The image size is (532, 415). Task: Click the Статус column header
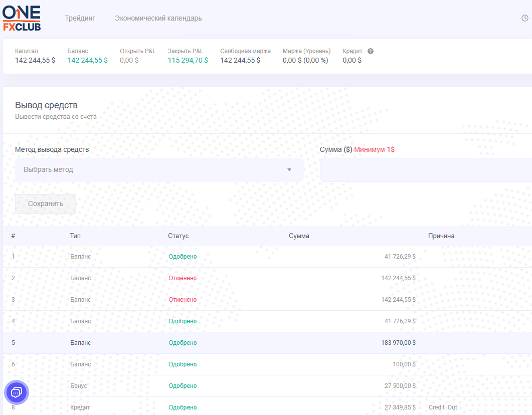178,236
